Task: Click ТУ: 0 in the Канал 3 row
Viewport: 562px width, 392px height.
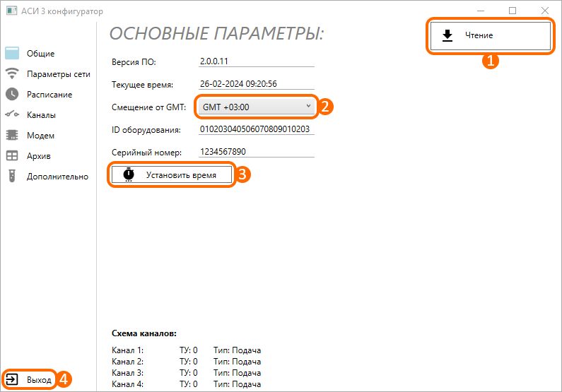Action: [189, 373]
